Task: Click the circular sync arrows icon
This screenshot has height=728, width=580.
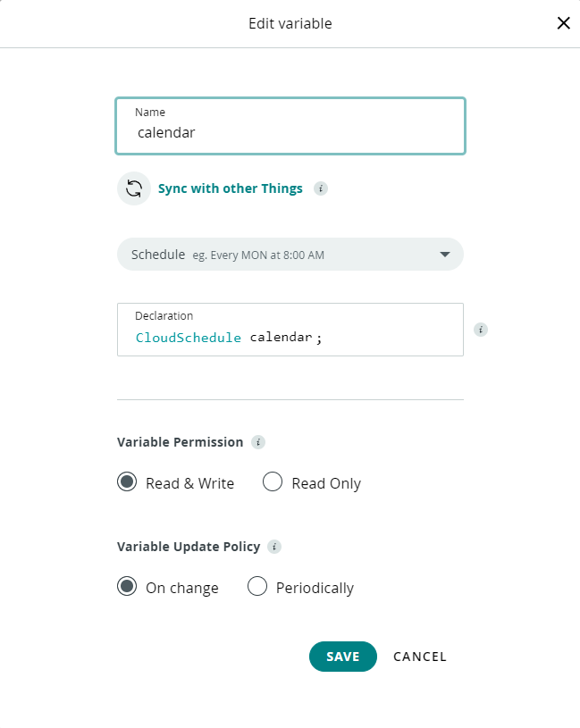Action: pyautogui.click(x=134, y=188)
